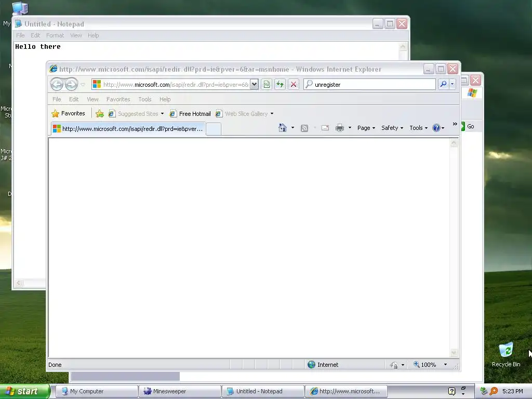Expand the Print dropdown arrow
The width and height of the screenshot is (532, 399).
coord(350,128)
